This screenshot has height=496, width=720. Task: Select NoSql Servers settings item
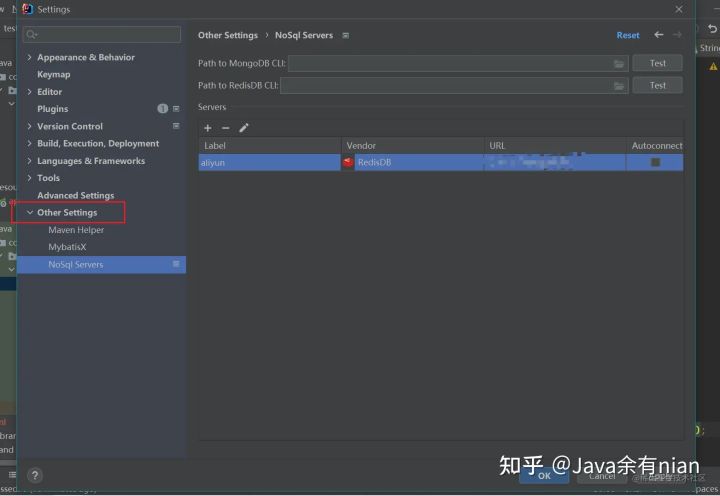[101, 265]
